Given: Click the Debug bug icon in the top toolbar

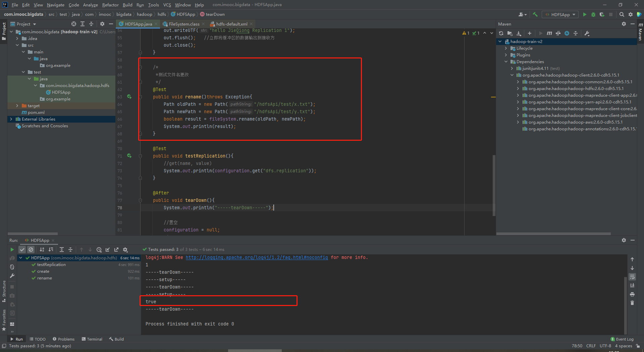Looking at the screenshot, I should 593,14.
